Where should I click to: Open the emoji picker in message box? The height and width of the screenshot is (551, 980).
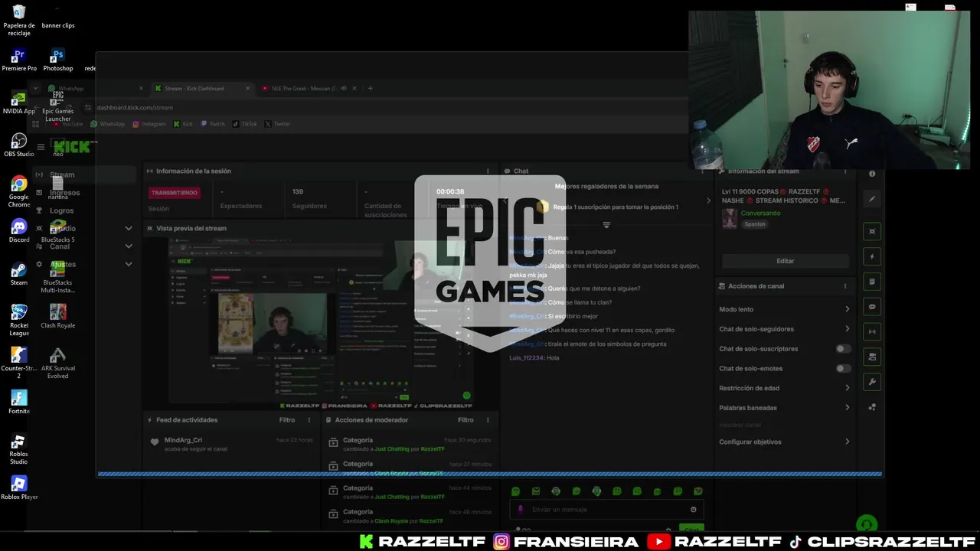pos(694,510)
